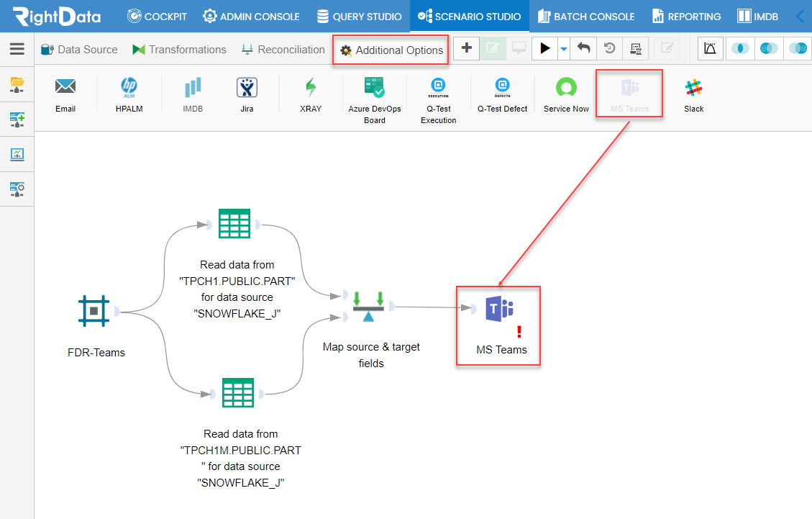
Task: Open the Reconciliation tab
Action: point(283,49)
